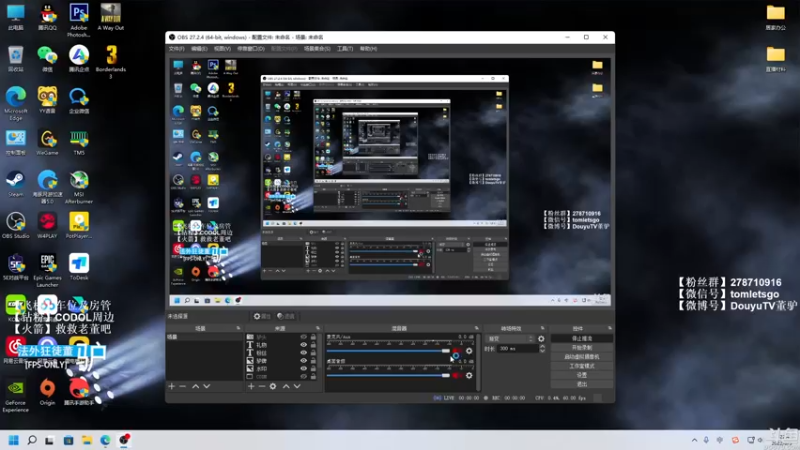Click the 麦克风/Aux volume slider
Viewport: 800px width, 450px height.
388,351
